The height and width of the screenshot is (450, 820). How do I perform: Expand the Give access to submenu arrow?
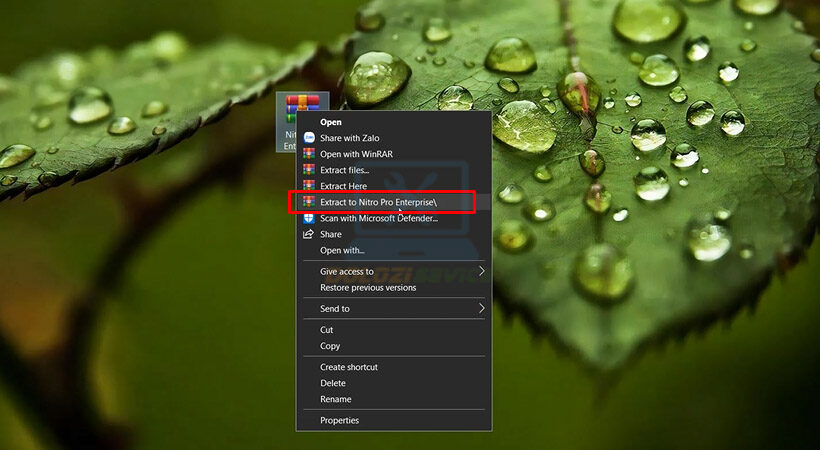[482, 271]
